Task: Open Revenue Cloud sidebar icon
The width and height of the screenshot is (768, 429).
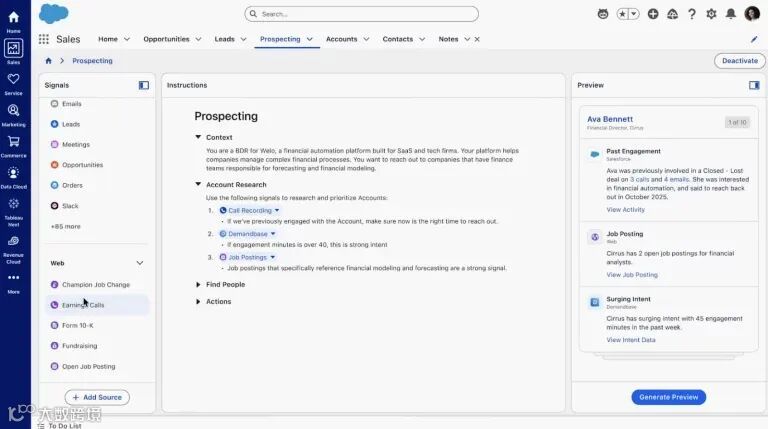Action: coord(14,241)
